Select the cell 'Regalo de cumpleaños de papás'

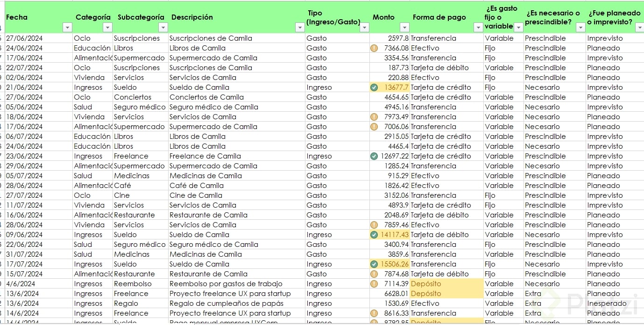(236, 303)
